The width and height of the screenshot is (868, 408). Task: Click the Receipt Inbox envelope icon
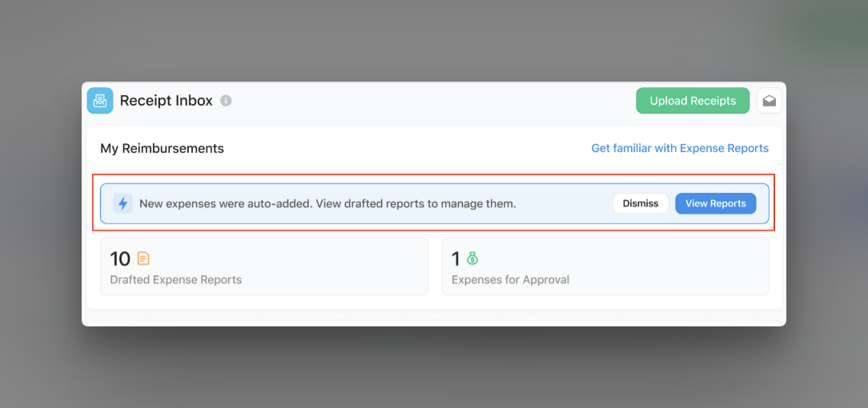click(x=100, y=101)
